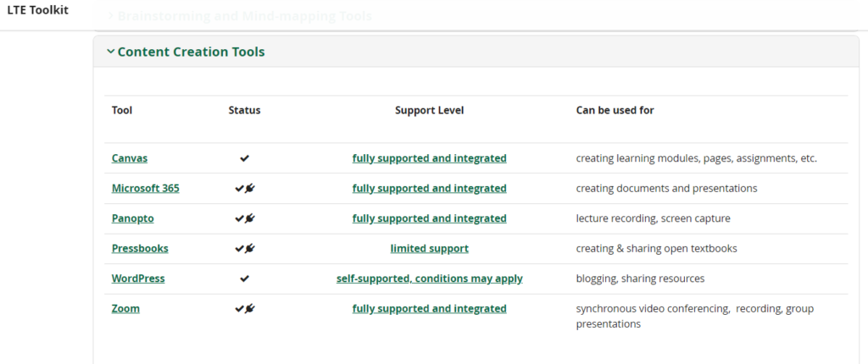868x364 pixels.
Task: Click the checkmark icon in Microsoft 365 row
Action: [x=239, y=189]
